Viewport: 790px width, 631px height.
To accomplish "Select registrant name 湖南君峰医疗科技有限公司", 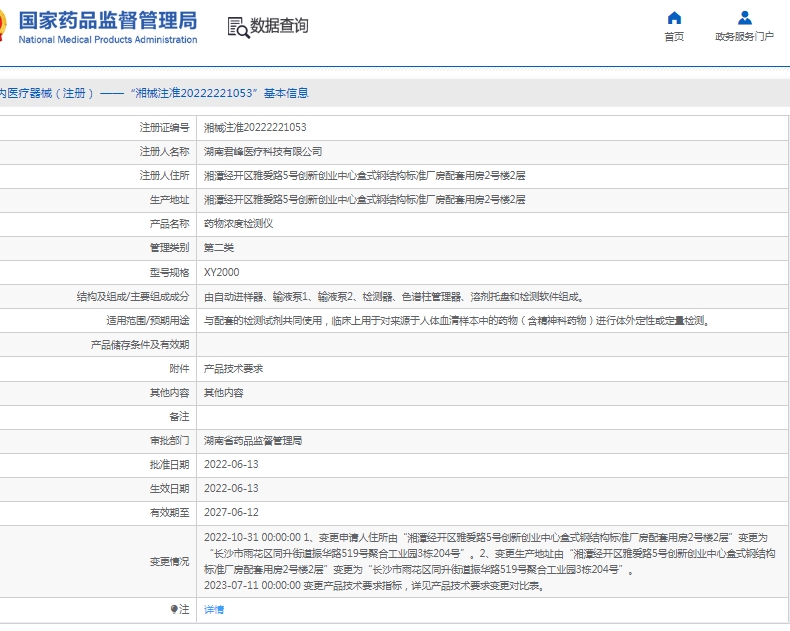I will pyautogui.click(x=263, y=152).
